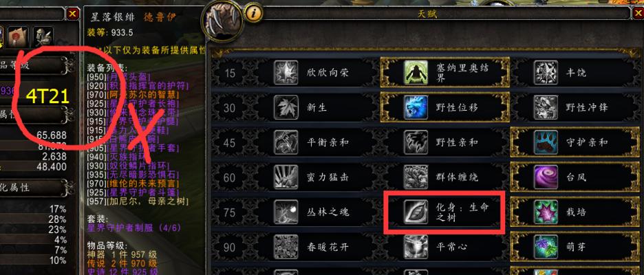This screenshot has width=644, height=275.
Task: Click the 月影头盔 equipment link
Action: (129, 77)
